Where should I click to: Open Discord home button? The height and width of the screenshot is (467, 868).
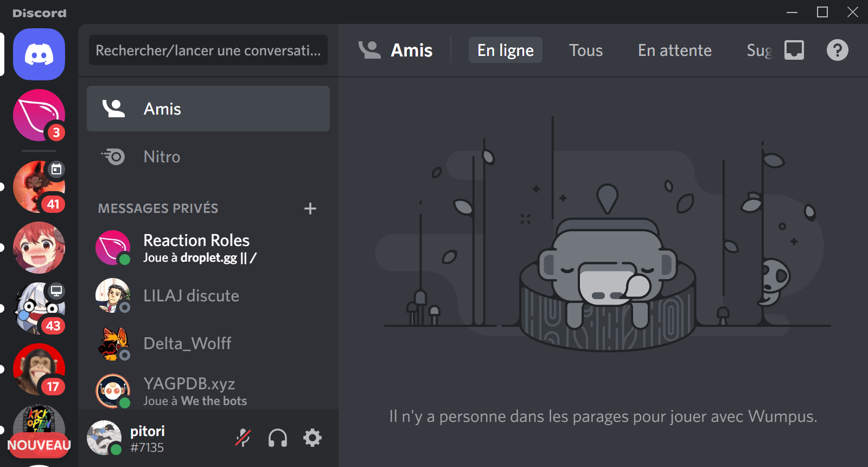[39, 54]
